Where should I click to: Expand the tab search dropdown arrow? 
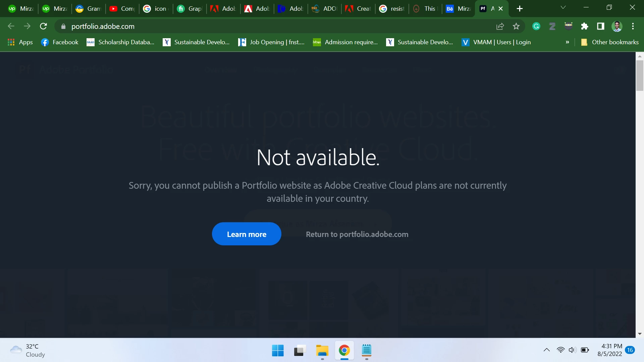(563, 7)
